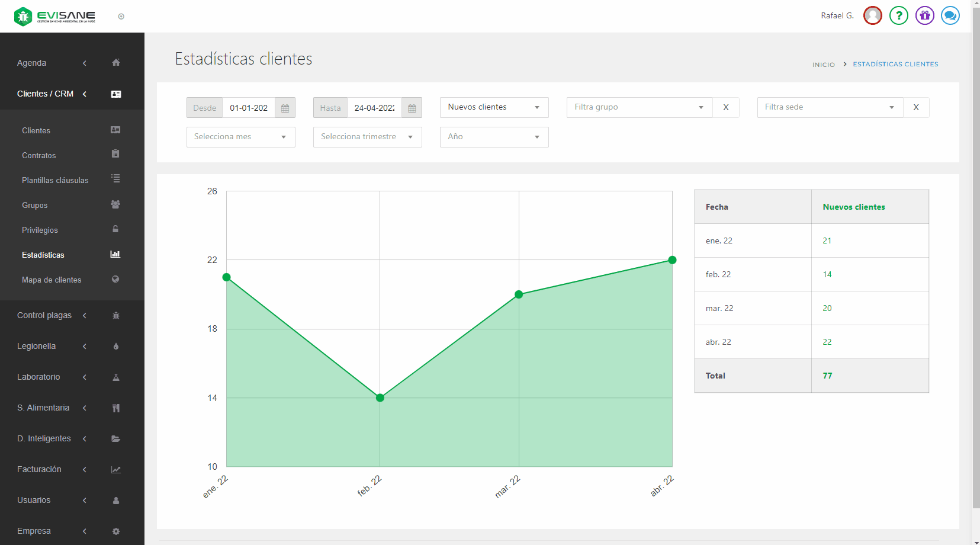Open calendar picker for Hasta date
This screenshot has width=980, height=545.
(x=412, y=108)
